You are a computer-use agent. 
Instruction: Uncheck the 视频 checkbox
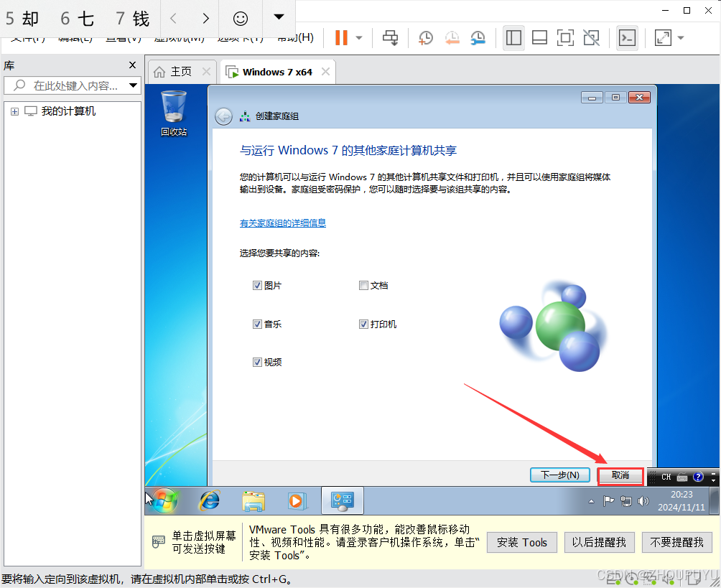[x=258, y=363]
